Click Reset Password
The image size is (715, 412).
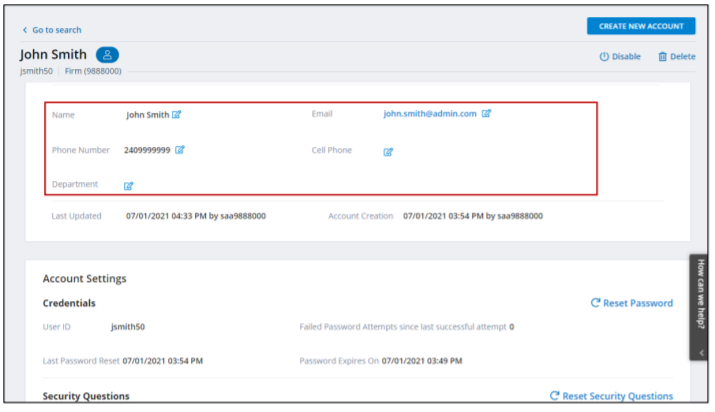[632, 303]
